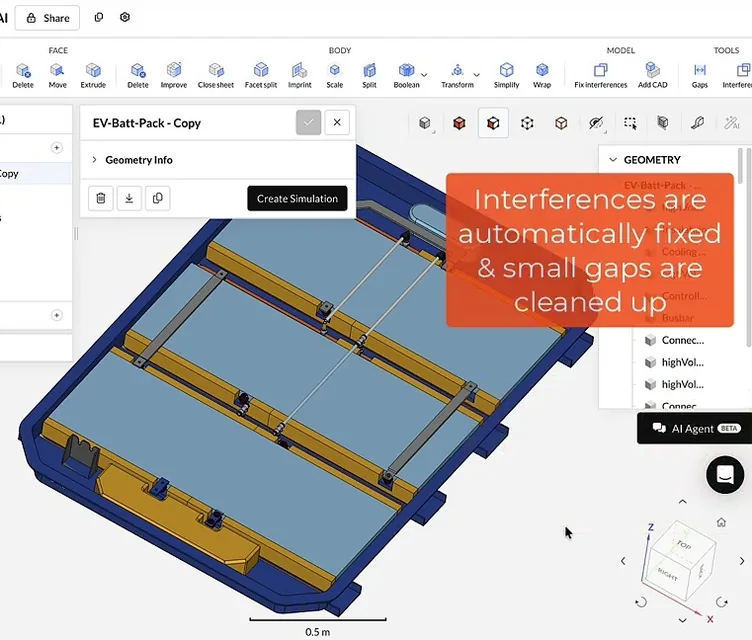The height and width of the screenshot is (640, 752).
Task: Roll view clockwise near orientation cube
Action: pos(722,602)
